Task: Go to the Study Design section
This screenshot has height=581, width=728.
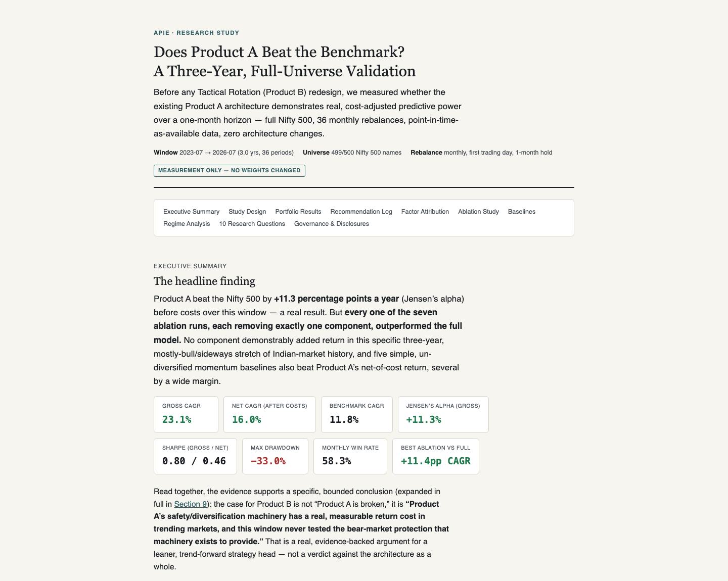Action: 247,212
